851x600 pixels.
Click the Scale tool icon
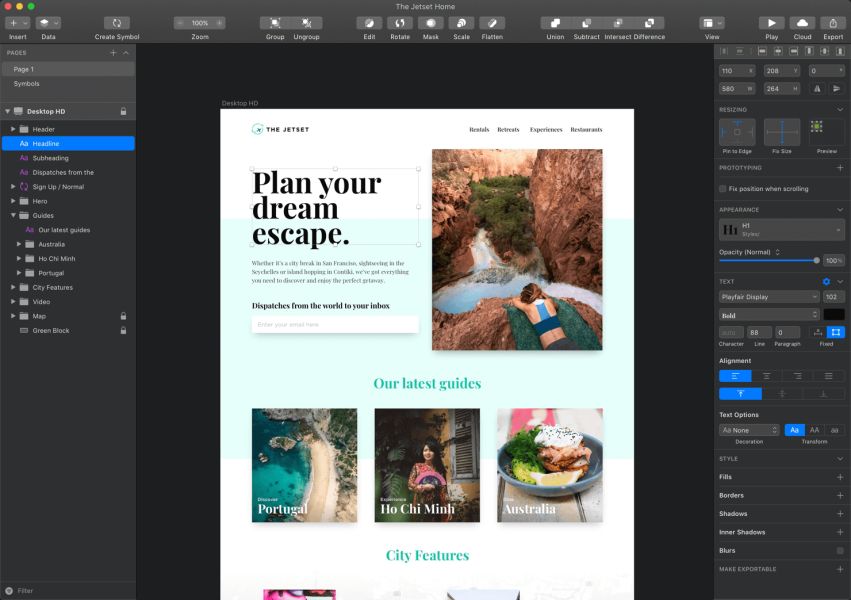click(x=461, y=22)
